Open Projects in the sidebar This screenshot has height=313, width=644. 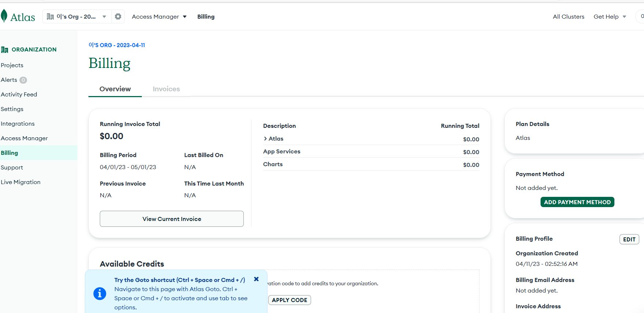[12, 65]
